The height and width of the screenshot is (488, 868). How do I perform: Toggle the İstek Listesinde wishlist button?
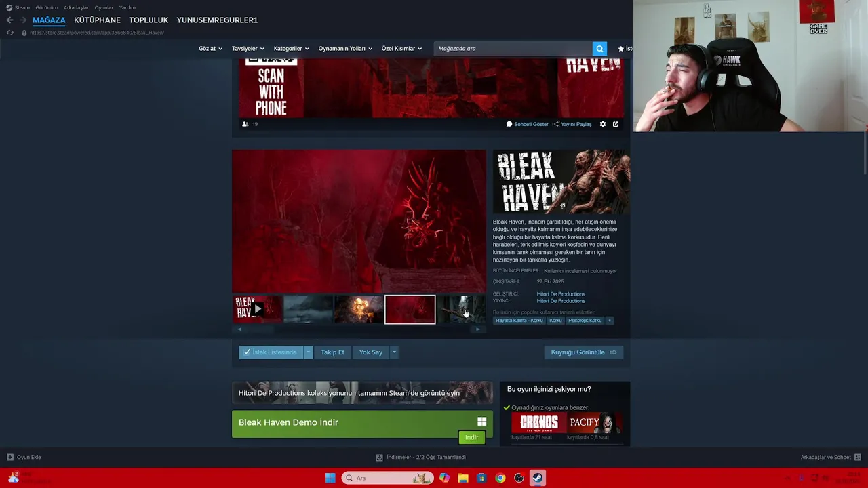tap(271, 352)
